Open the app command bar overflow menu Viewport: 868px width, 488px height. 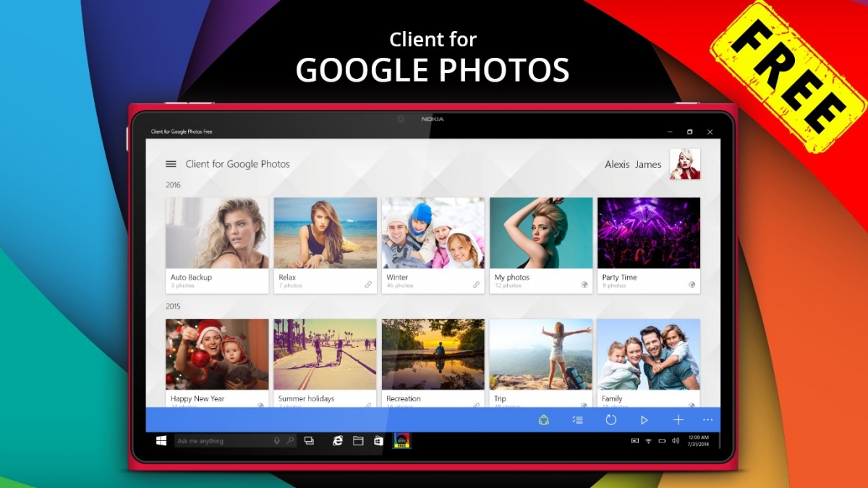[707, 420]
